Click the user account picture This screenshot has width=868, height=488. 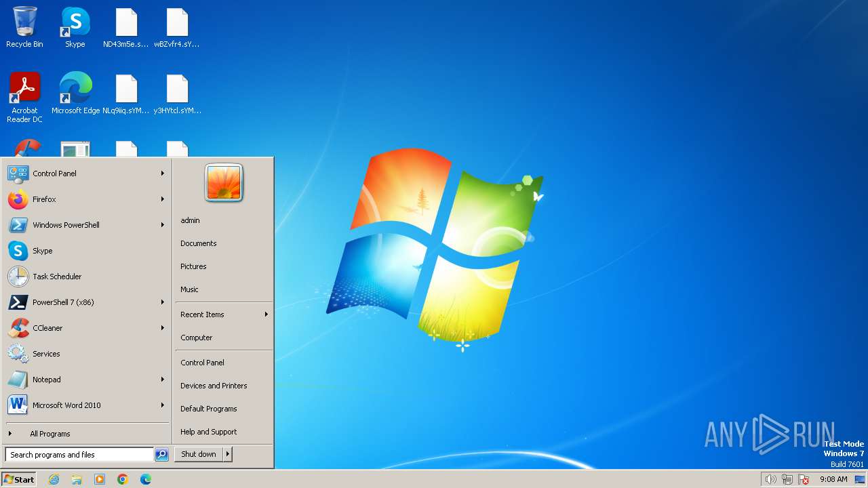pyautogui.click(x=224, y=183)
